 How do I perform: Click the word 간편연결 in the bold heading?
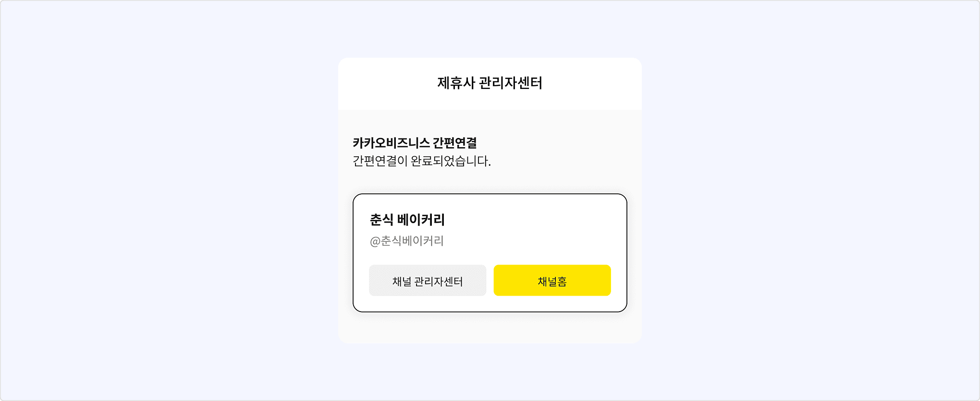tap(454, 143)
